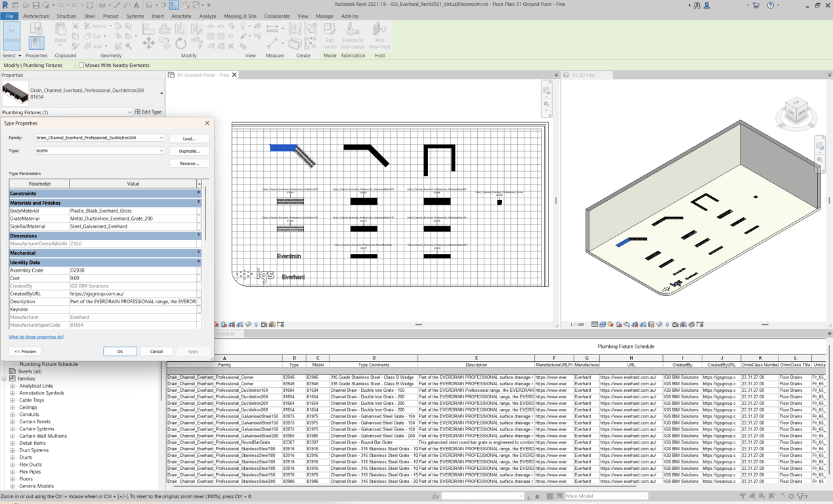The image size is (833, 504).
Task: Expand the Generic Models tree node
Action: [x=12, y=486]
